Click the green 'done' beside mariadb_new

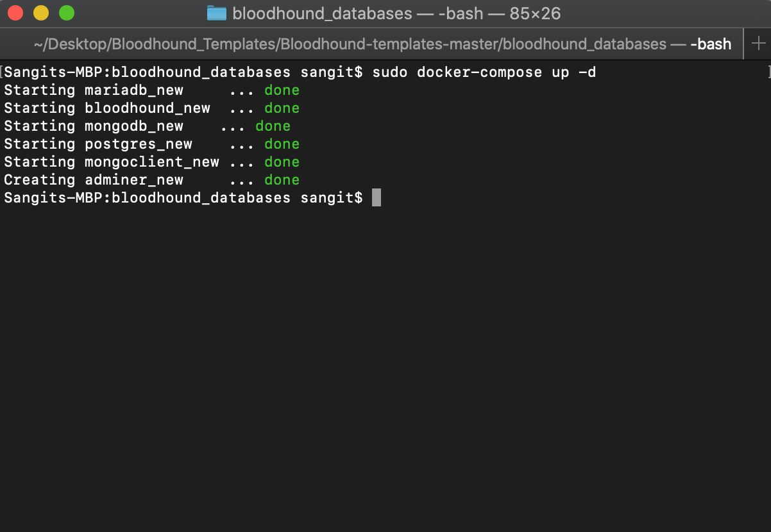tap(282, 90)
